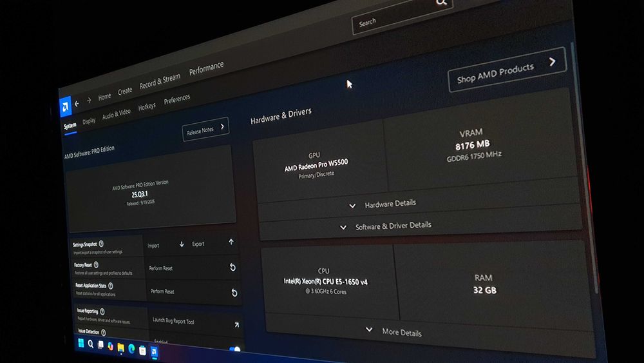Screen dimensions: 644x363
Task: Open the Issue Detection help icon
Action: pyautogui.click(x=104, y=333)
